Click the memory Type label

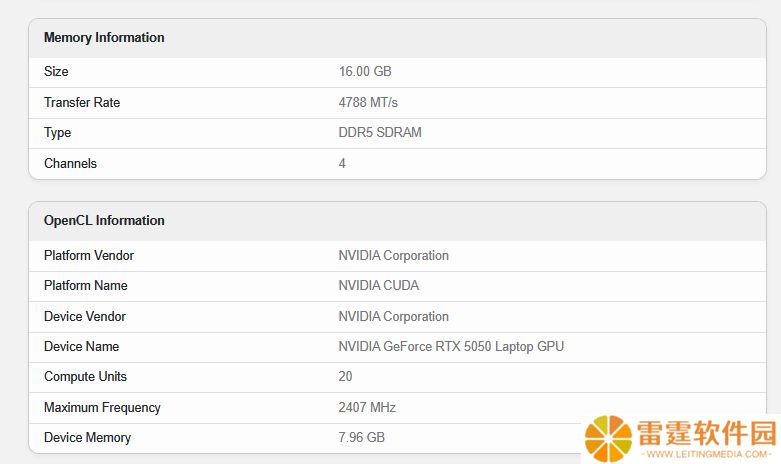57,133
